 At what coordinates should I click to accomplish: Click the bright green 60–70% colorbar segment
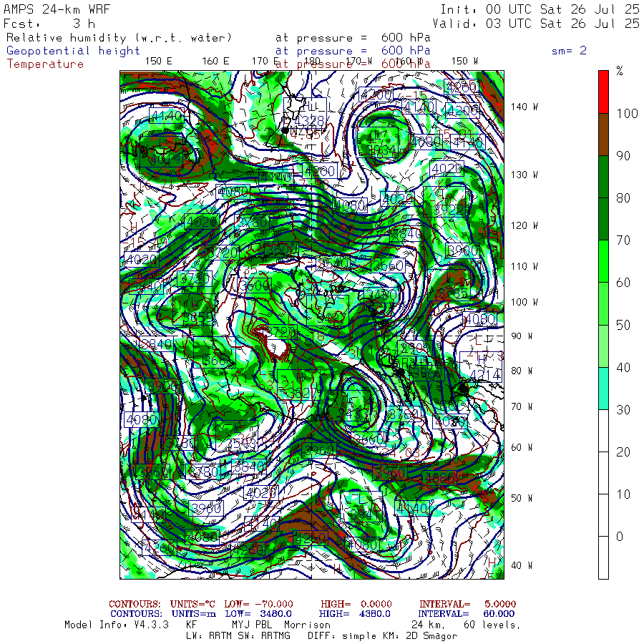coord(603,261)
